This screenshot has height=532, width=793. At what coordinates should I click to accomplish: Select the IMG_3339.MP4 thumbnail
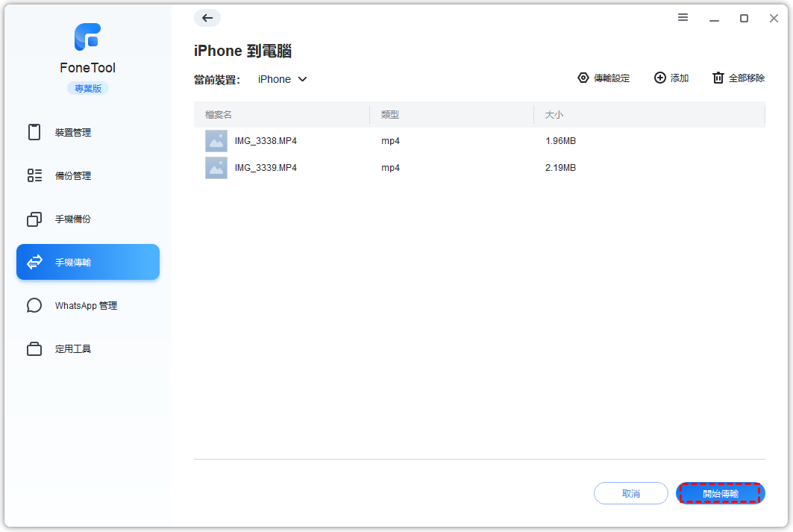point(216,168)
